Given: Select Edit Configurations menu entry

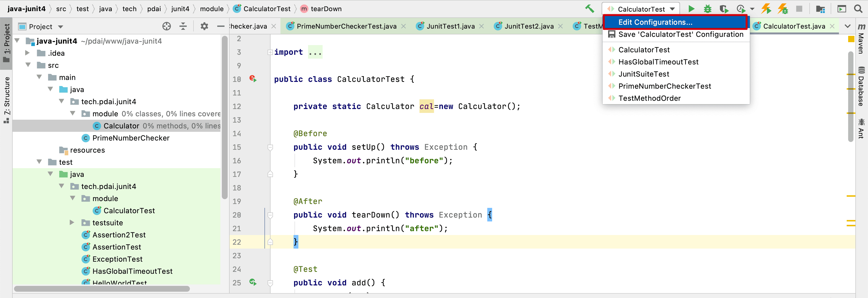Looking at the screenshot, I should click(655, 22).
